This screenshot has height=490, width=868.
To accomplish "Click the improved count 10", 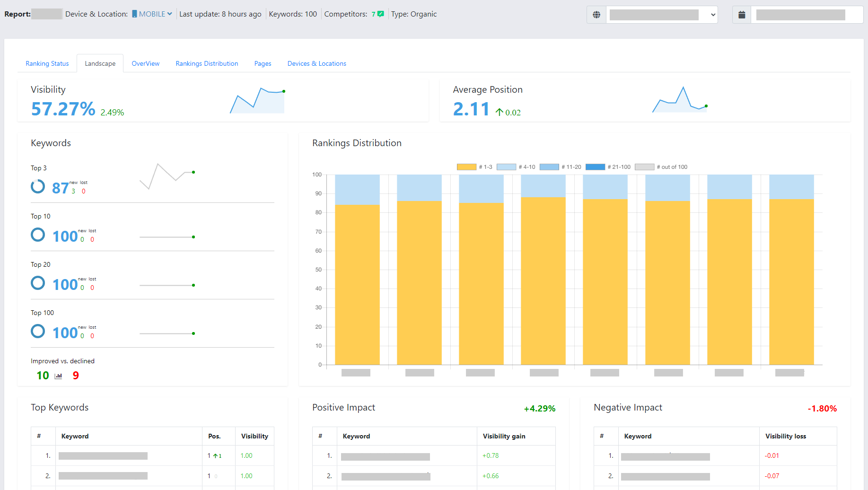I will click(x=43, y=376).
